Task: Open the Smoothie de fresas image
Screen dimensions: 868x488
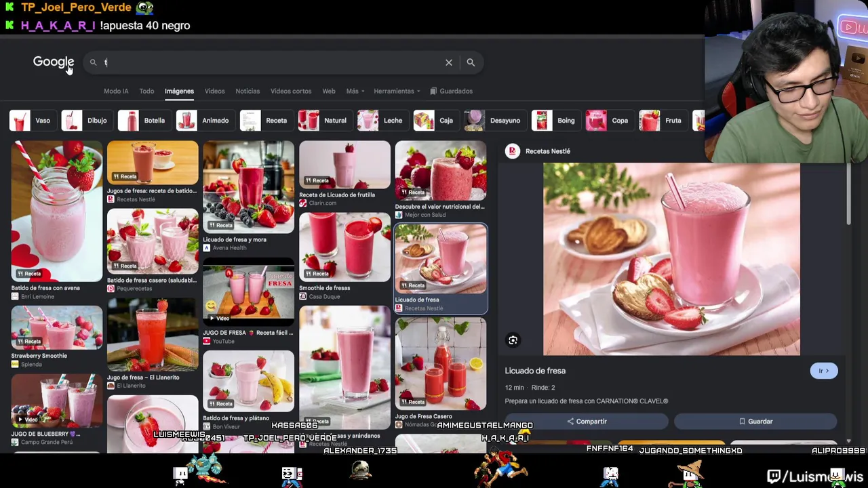Action: 344,247
